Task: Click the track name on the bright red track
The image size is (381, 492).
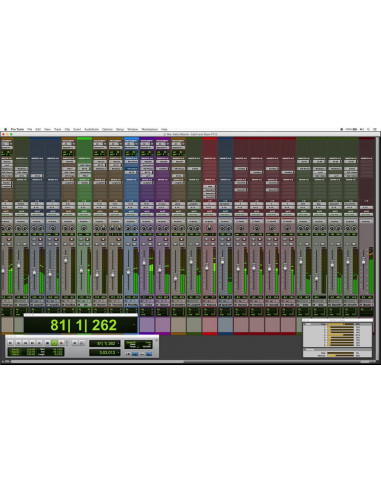Action: click(209, 305)
